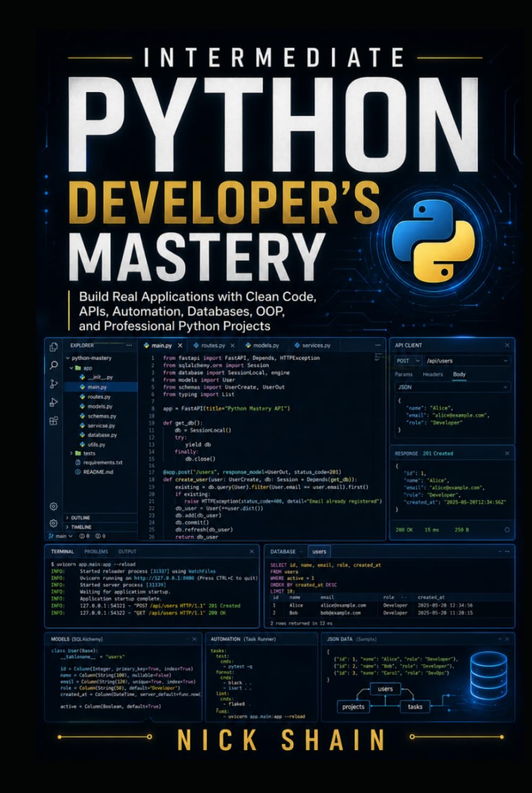
Task: Click the warnings count in the status bar
Action: (x=100, y=536)
